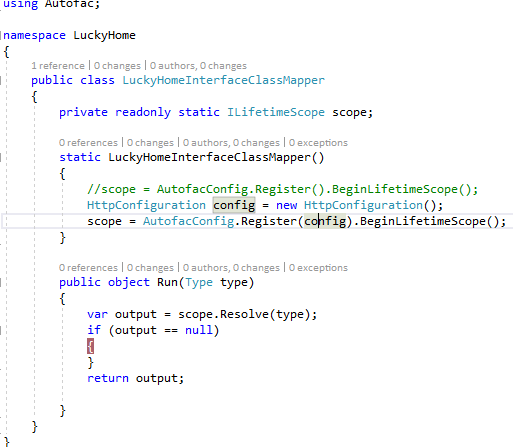The width and height of the screenshot is (513, 447).
Task: Place the cursor on the ILifetimeScope type name
Action: point(276,112)
